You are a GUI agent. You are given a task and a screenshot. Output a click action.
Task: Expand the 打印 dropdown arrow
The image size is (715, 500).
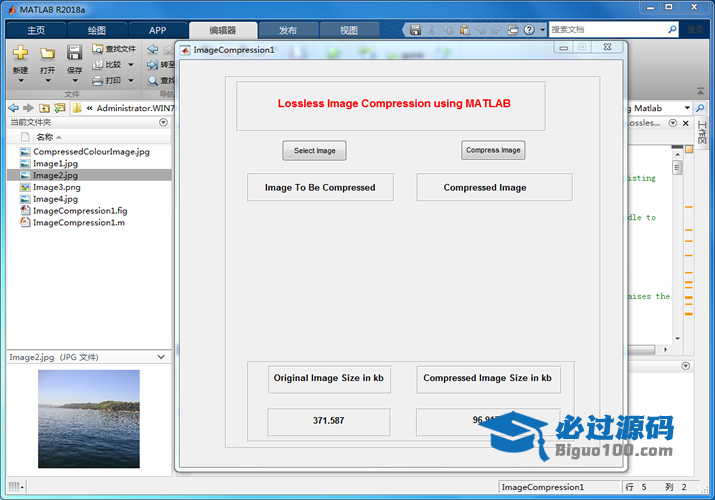click(x=131, y=81)
